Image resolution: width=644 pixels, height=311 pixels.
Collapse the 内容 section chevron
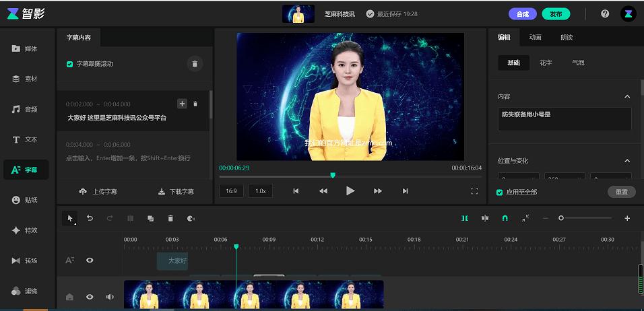[x=627, y=96]
